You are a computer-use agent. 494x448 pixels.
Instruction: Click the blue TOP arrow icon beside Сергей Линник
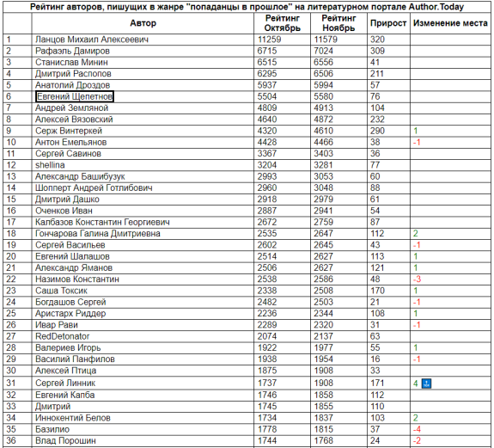[x=426, y=384]
